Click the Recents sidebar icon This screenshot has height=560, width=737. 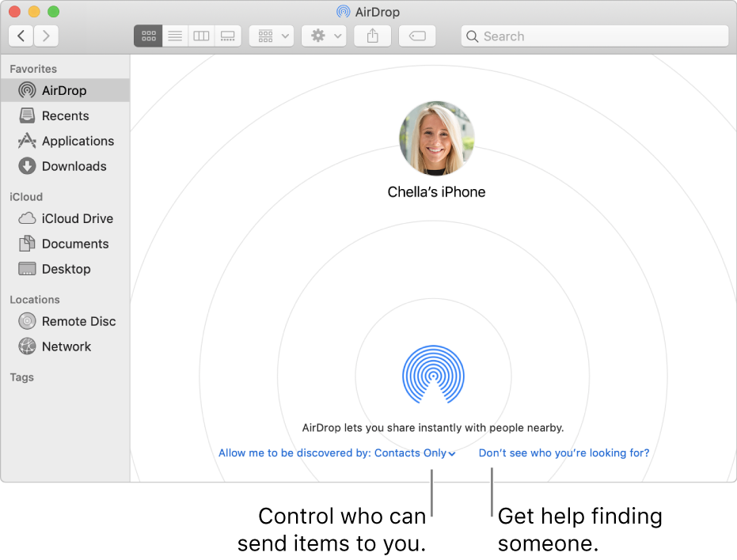(27, 115)
